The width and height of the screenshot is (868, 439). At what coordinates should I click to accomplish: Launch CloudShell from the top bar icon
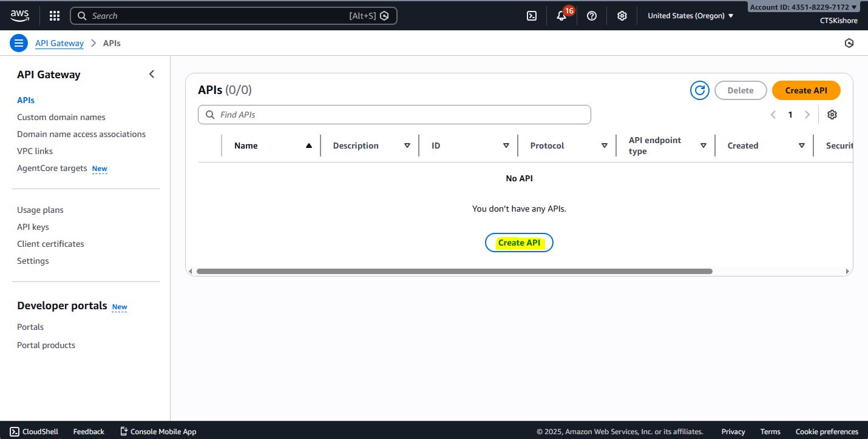(532, 16)
